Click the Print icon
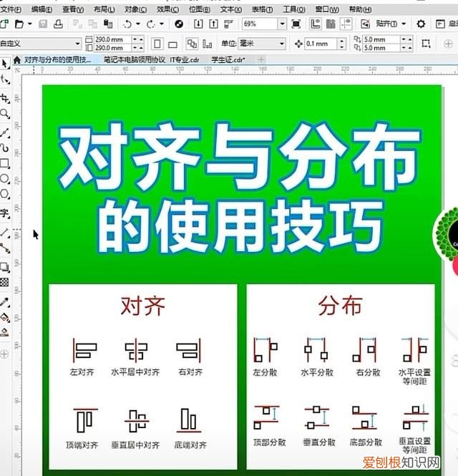 point(58,24)
